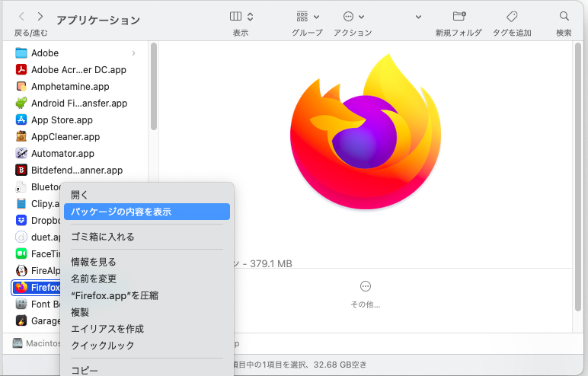The height and width of the screenshot is (376, 588).
Task: Select the AppCleaner.app icon
Action: 21,136
